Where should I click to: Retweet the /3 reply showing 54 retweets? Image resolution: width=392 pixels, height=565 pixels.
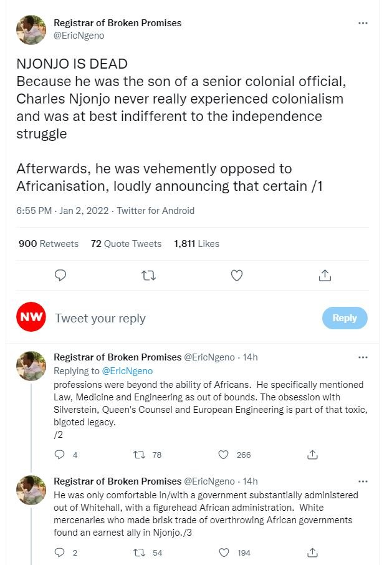pyautogui.click(x=140, y=553)
